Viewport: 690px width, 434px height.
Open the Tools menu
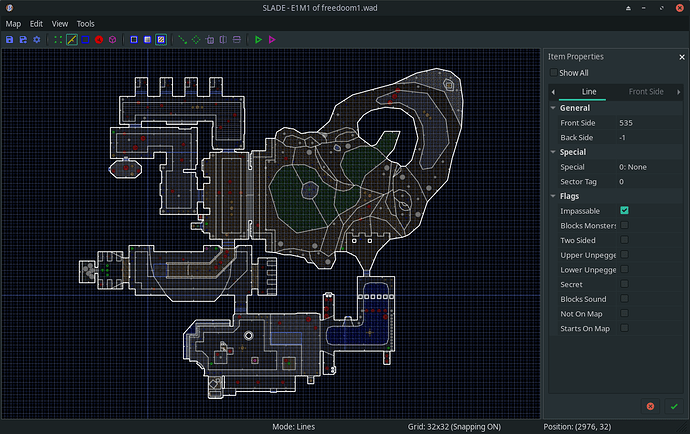[x=86, y=22]
